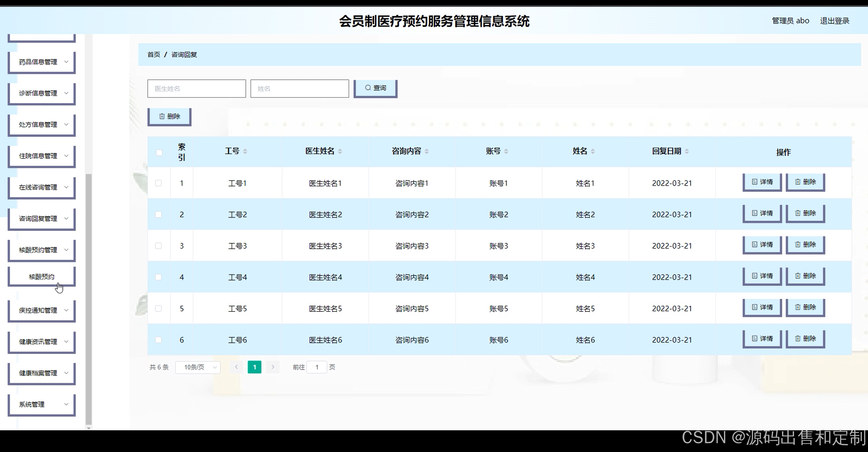
Task: Sort by 工号 column arrows
Action: coord(245,151)
